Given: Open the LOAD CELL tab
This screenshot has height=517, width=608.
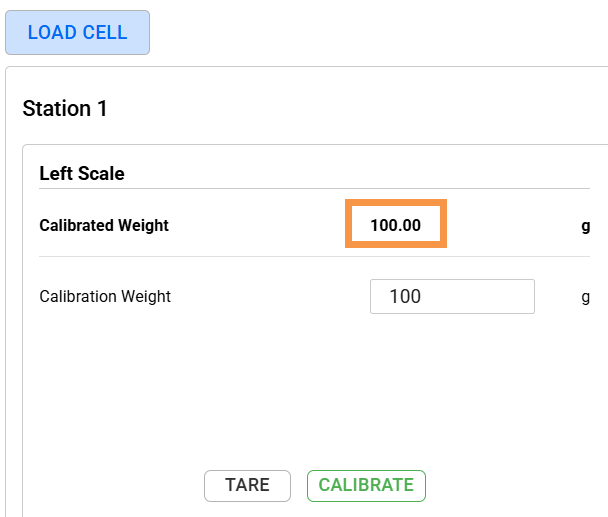Looking at the screenshot, I should 77,32.
